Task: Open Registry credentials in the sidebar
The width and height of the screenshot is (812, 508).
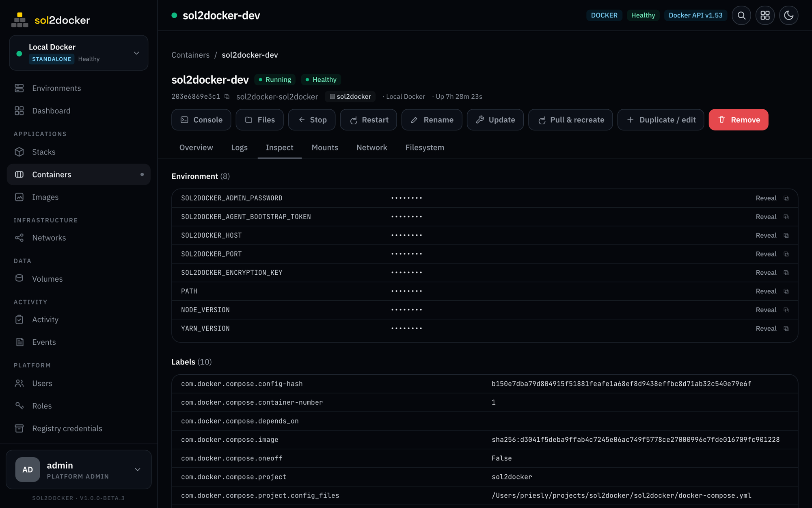Action: tap(79, 429)
